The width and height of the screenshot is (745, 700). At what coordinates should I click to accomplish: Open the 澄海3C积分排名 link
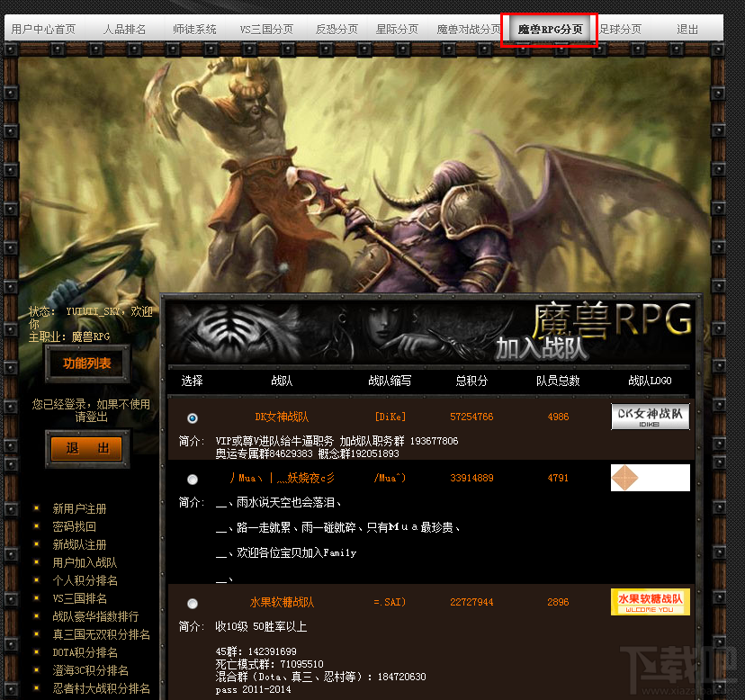pyautogui.click(x=90, y=670)
